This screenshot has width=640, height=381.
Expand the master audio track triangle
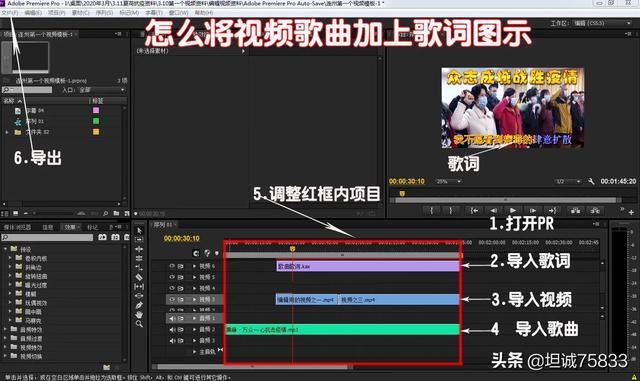(x=194, y=351)
